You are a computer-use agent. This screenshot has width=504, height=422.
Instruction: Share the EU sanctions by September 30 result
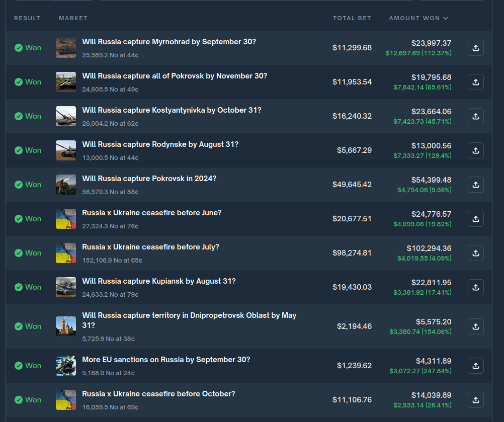(x=476, y=366)
